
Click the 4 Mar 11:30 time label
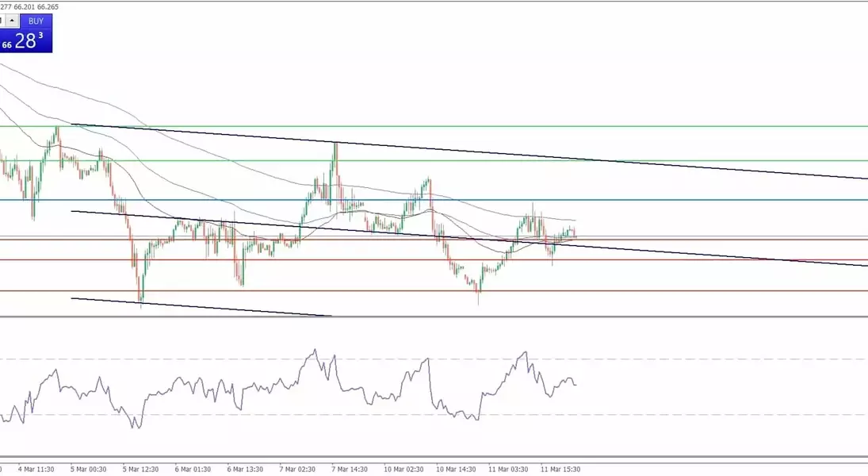pos(36,469)
